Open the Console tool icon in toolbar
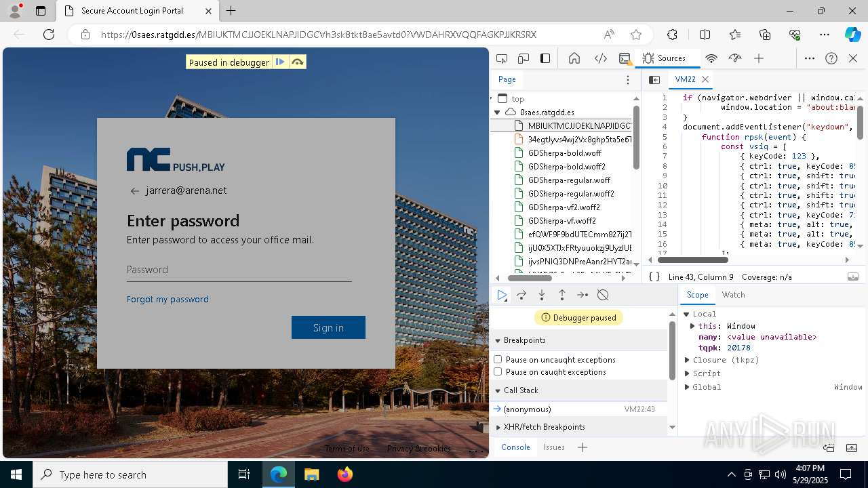The height and width of the screenshot is (488, 868). click(x=625, y=58)
